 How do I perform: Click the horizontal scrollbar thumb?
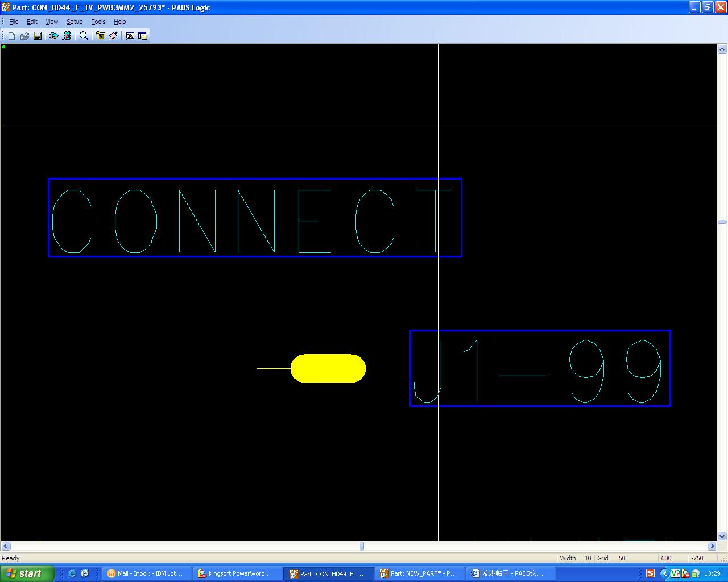tap(362, 546)
